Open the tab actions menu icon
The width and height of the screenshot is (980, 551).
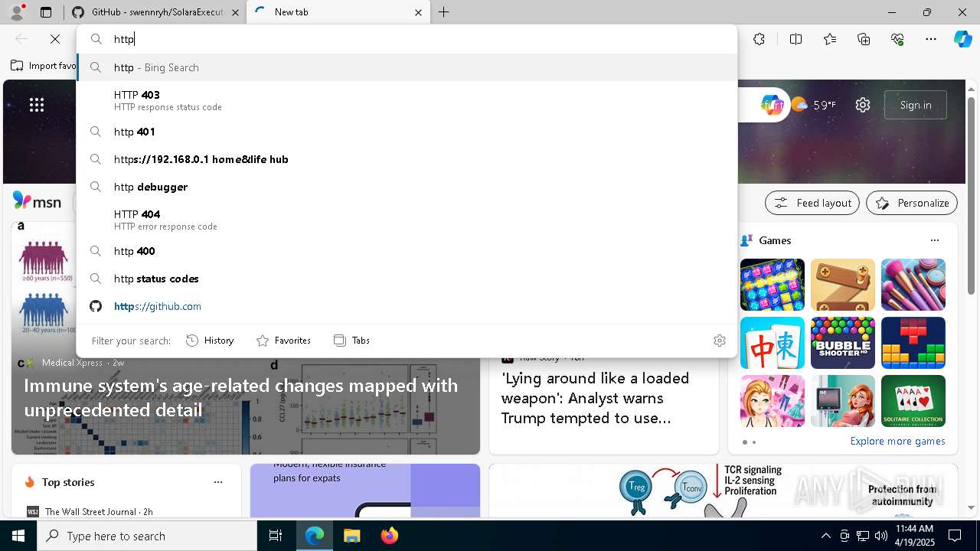tap(46, 12)
